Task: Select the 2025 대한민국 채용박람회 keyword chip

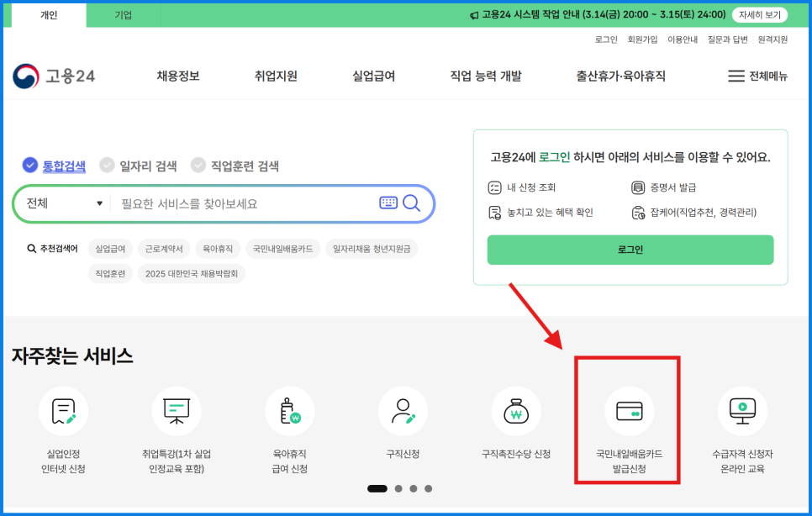Action: coord(192,274)
